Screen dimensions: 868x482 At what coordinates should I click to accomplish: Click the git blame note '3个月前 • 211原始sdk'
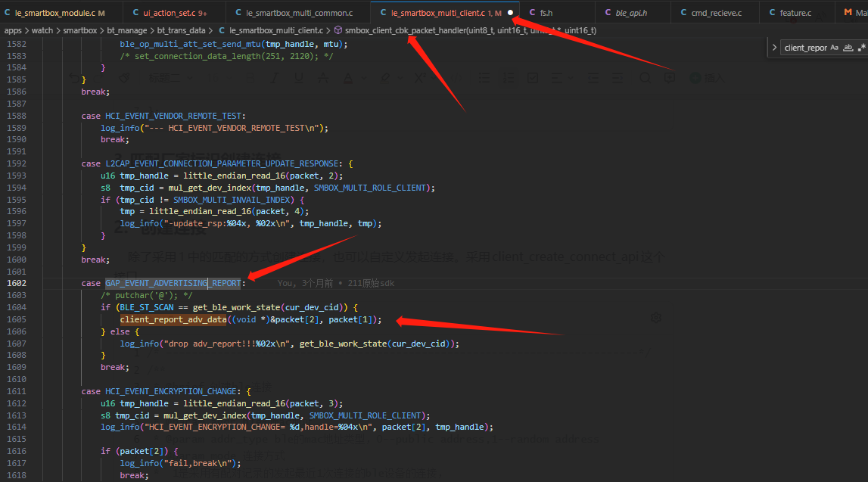coord(349,283)
